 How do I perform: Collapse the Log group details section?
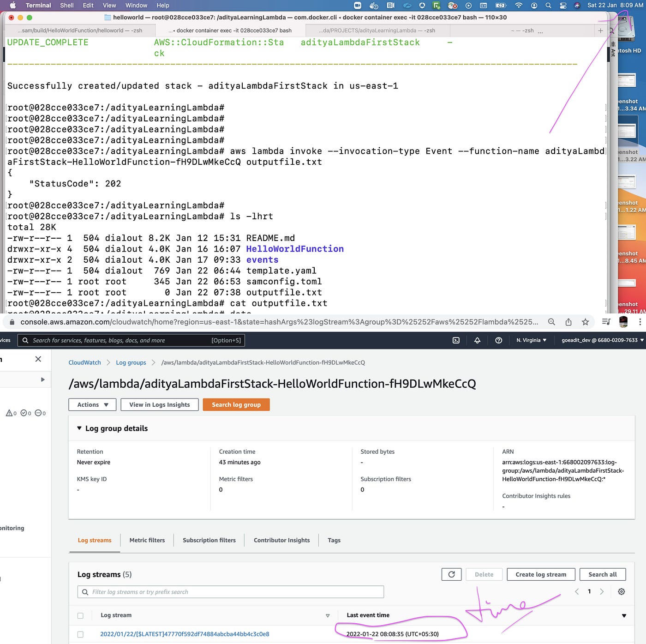pyautogui.click(x=79, y=428)
